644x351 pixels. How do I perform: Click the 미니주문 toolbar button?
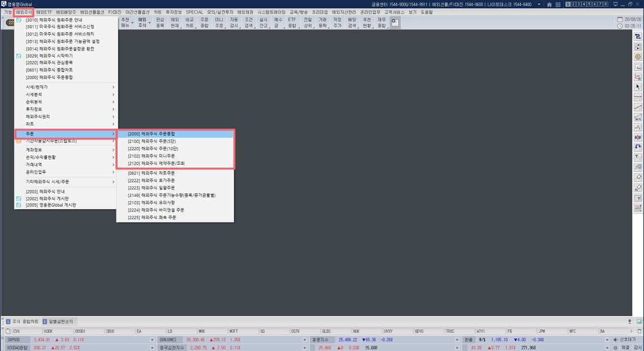[220, 23]
